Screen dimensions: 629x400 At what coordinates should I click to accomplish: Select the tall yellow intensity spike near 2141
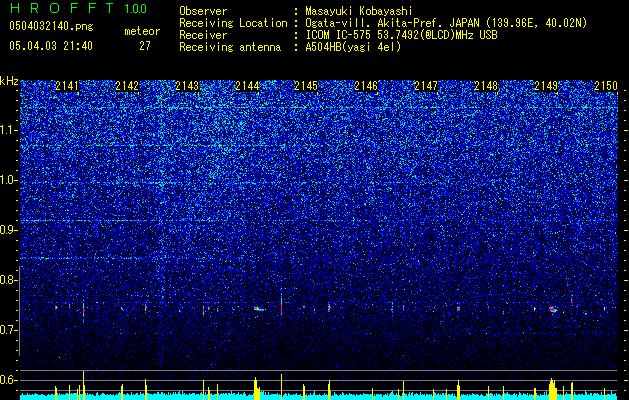click(x=83, y=385)
